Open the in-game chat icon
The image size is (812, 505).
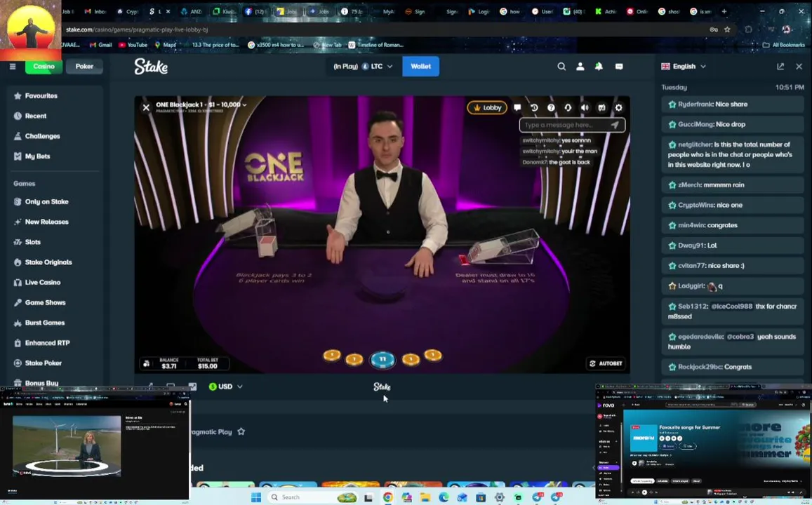click(517, 107)
